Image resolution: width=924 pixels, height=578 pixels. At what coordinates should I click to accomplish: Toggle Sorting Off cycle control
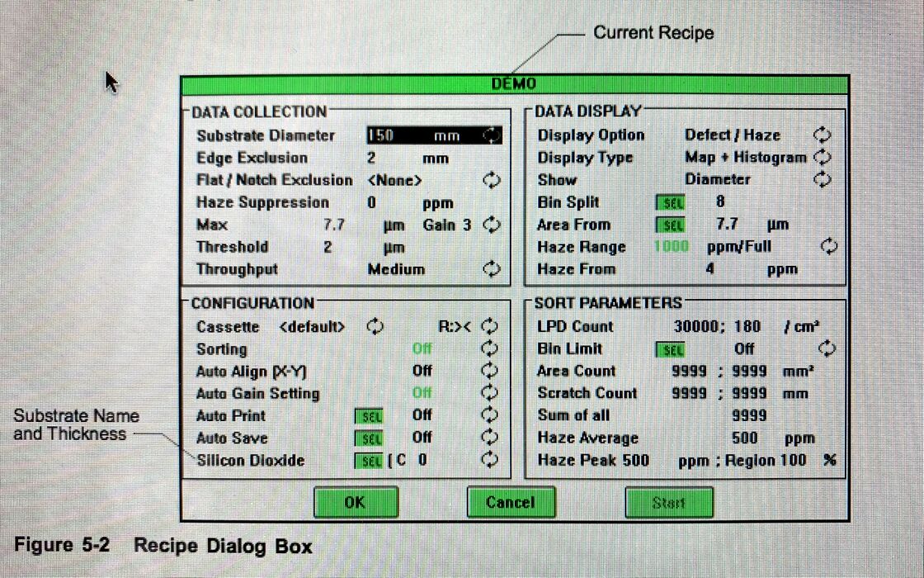pos(491,349)
